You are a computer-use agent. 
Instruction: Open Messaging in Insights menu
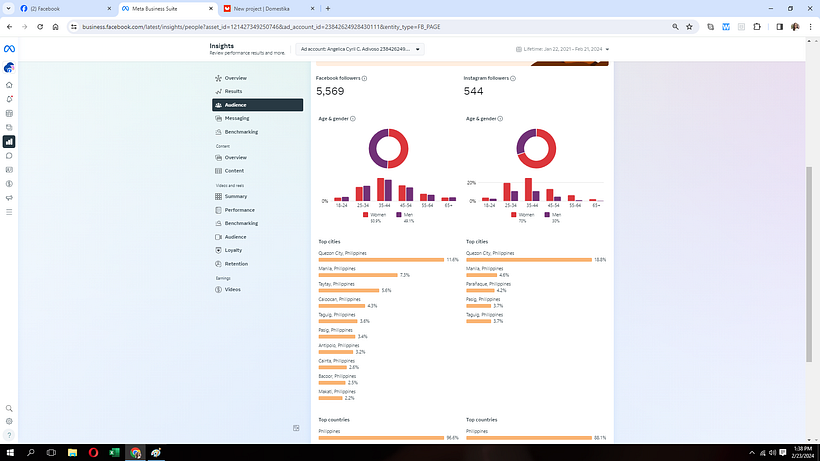[257, 118]
